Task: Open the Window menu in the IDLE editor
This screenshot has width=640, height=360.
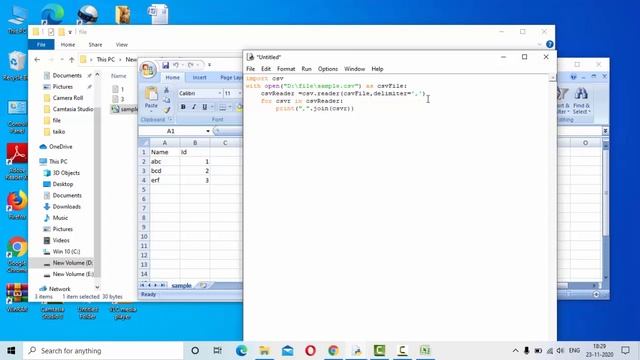Action: click(354, 69)
